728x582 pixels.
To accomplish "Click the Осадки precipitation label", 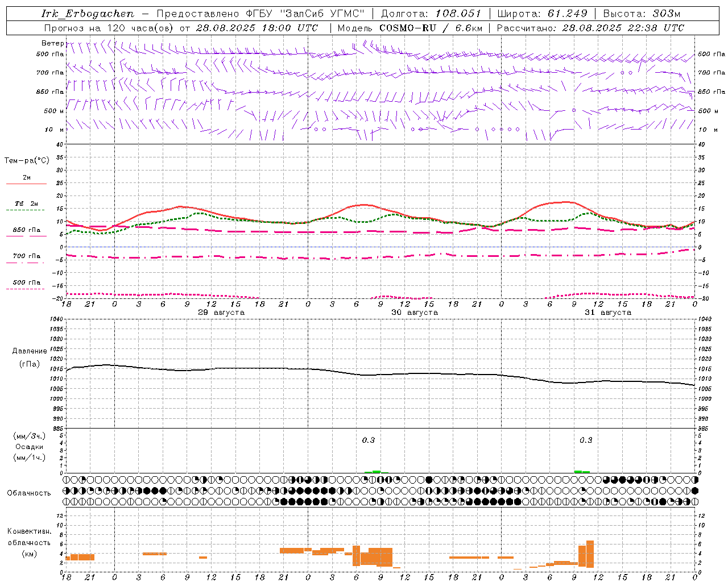I will [30, 447].
